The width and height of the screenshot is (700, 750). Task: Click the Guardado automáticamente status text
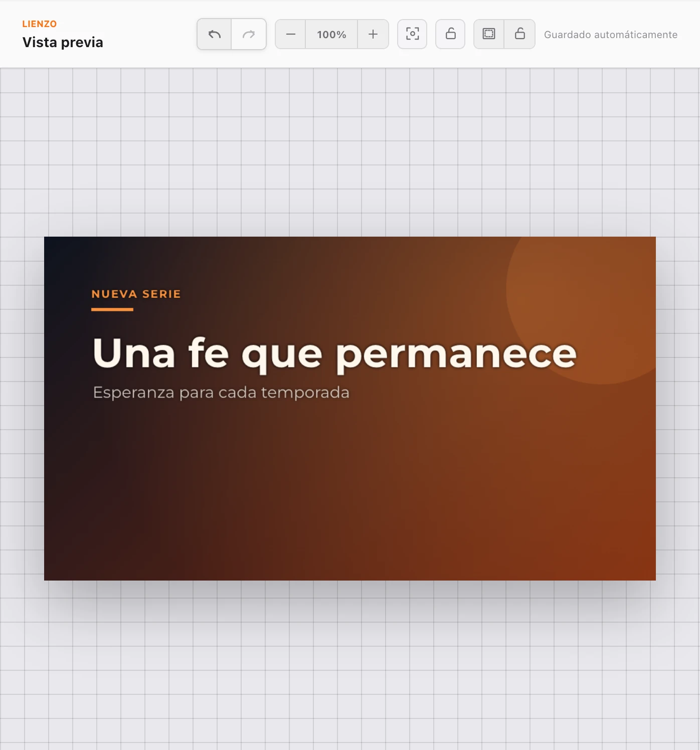611,35
